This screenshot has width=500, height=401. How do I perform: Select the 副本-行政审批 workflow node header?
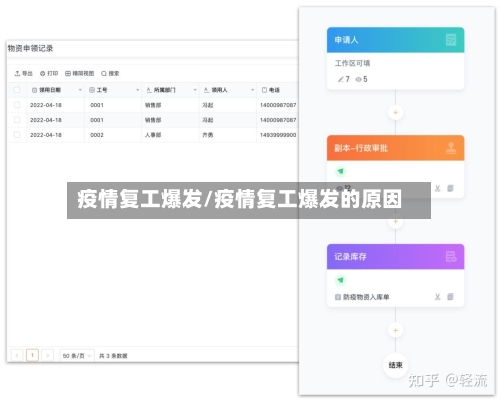point(396,148)
